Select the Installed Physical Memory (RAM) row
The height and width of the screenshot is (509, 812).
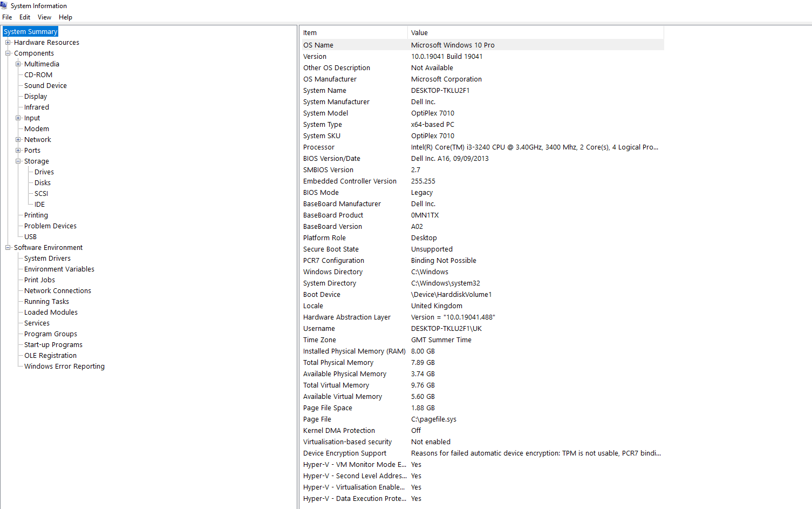click(482, 351)
